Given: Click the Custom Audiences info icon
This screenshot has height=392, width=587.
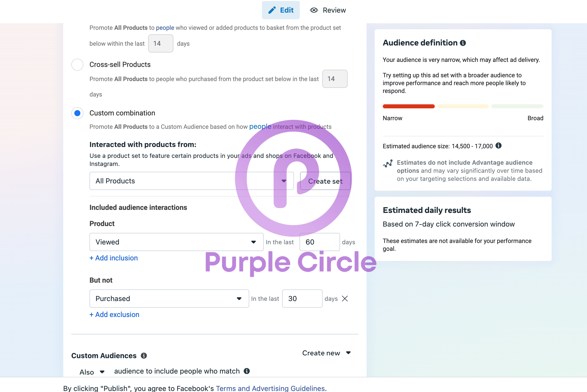Looking at the screenshot, I should click(x=144, y=356).
